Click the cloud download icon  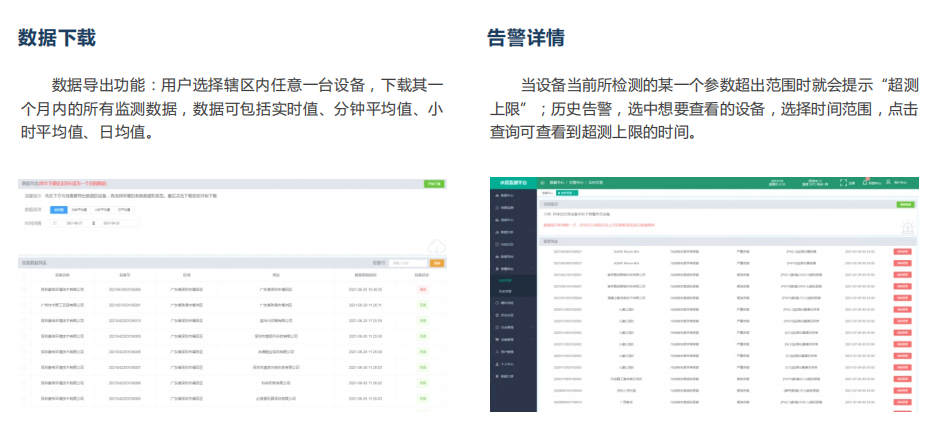tap(436, 246)
